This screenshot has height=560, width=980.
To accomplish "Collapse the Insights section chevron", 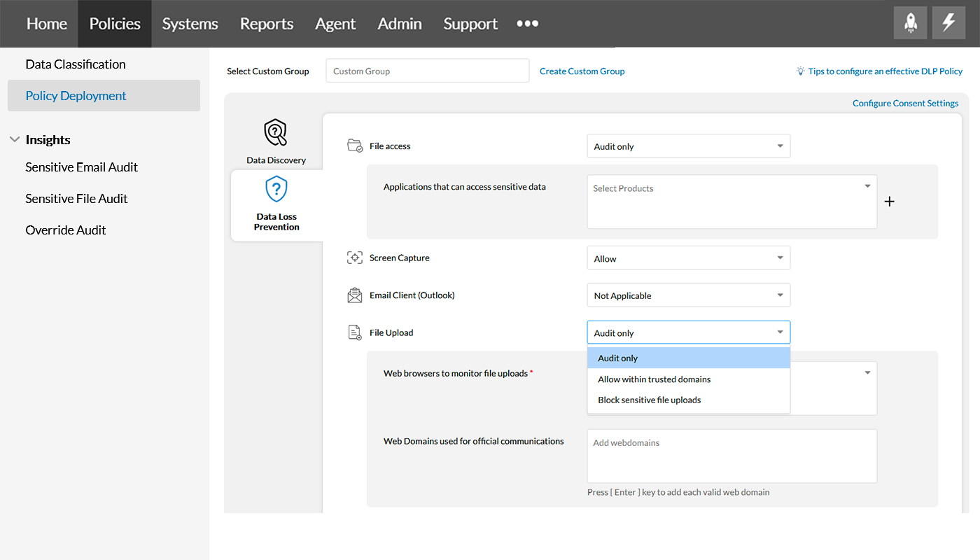I will 14,140.
